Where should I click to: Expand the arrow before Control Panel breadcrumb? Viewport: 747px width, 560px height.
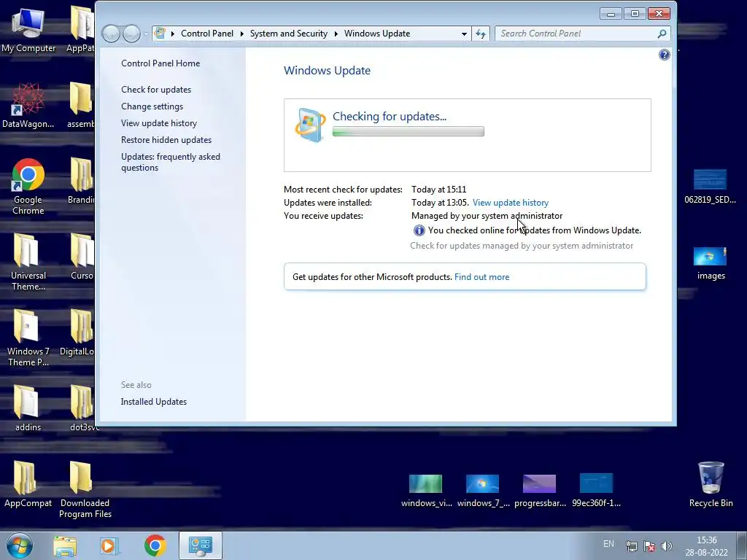pos(172,34)
